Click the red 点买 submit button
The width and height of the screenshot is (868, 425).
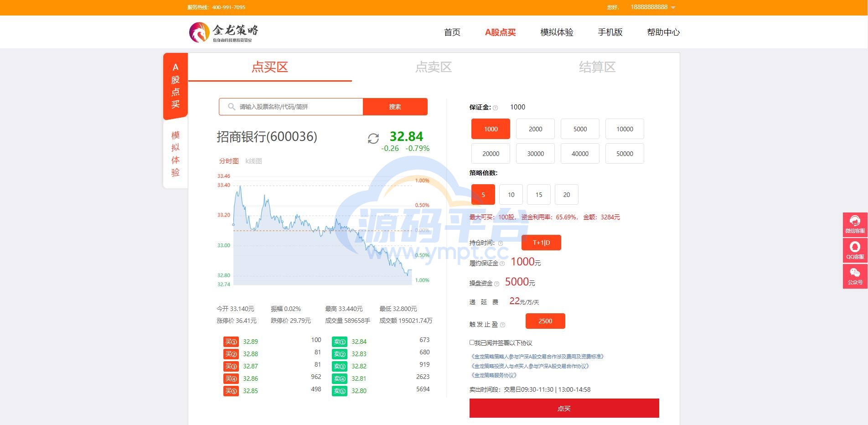pos(564,409)
